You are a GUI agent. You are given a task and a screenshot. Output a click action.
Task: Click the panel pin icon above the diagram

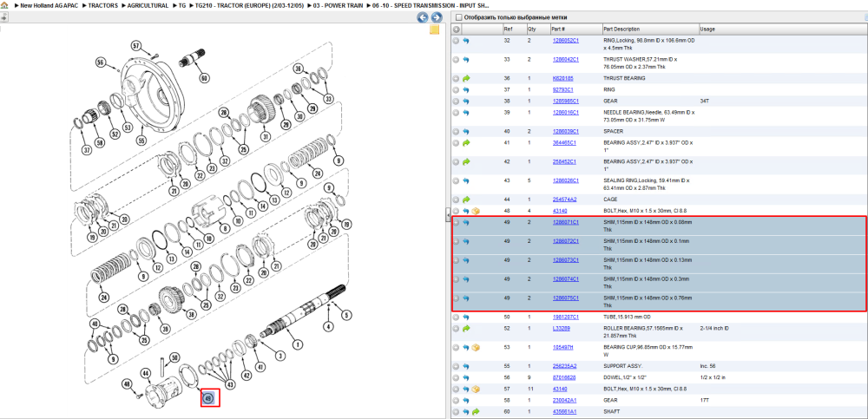[3, 17]
